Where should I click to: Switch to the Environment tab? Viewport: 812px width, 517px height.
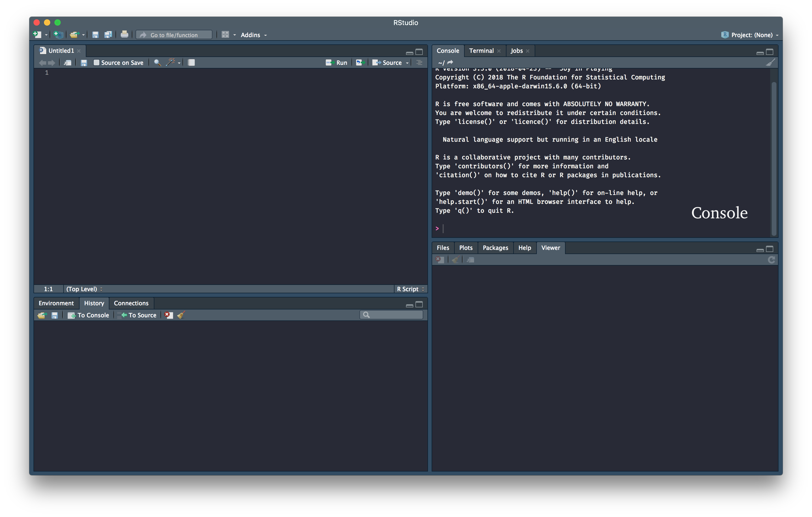coord(56,303)
